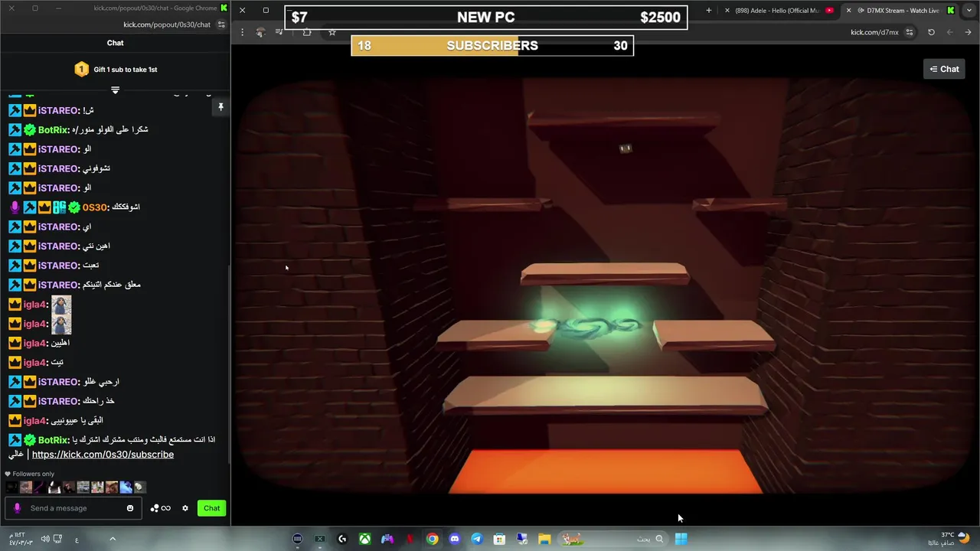
Task: Bookmark this page with the star
Action: pyautogui.click(x=332, y=32)
